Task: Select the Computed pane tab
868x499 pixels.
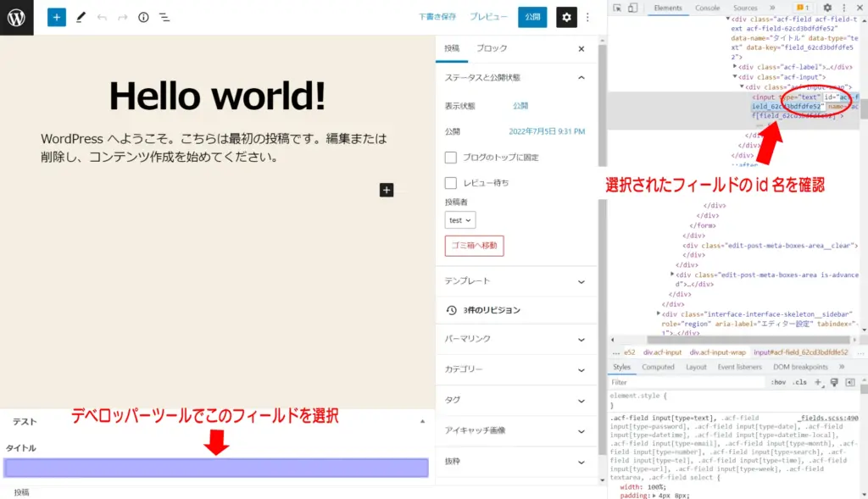Action: (658, 367)
